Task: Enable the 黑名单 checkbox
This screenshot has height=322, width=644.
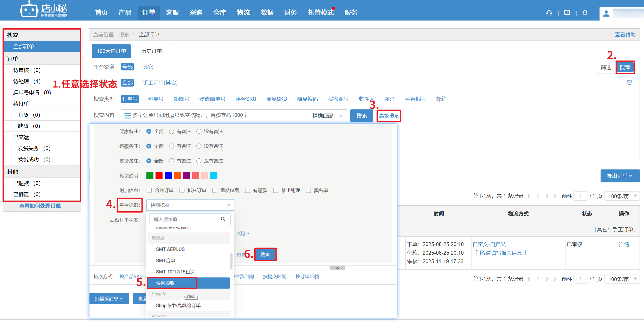Action: click(x=308, y=190)
